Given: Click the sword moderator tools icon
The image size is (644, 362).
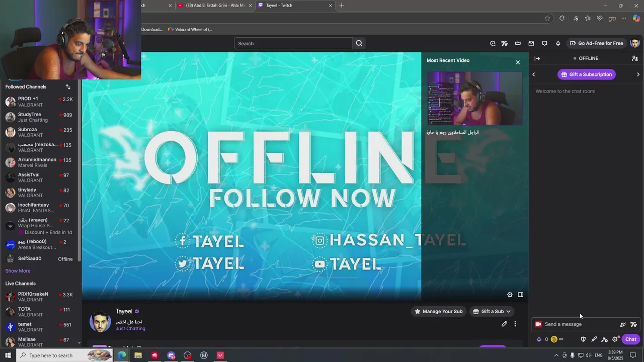Looking at the screenshot, I should pos(594,339).
